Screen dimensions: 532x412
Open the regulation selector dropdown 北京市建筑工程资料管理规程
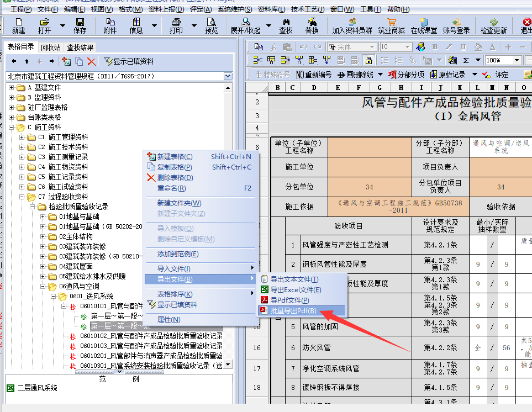[x=228, y=76]
